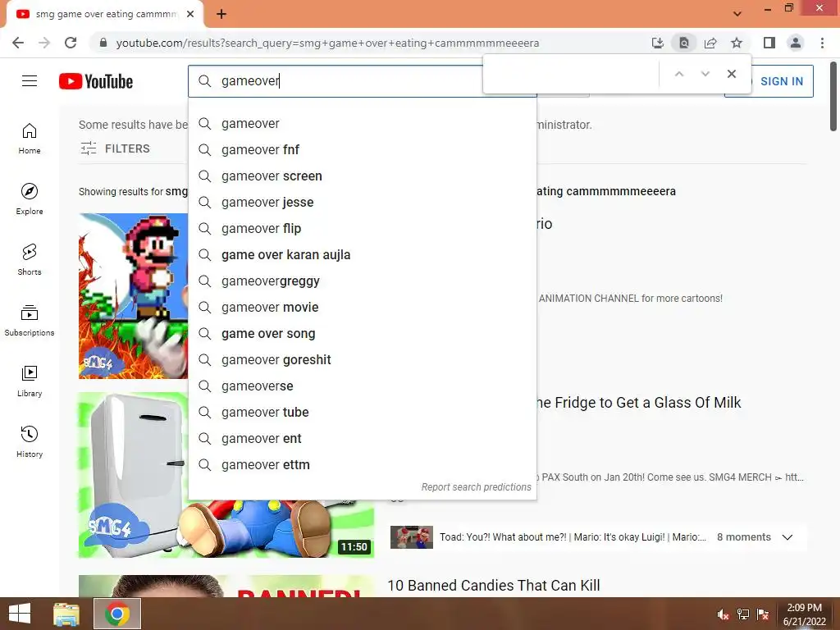The image size is (840, 630).
Task: Select the 'gameoverse' suggestion
Action: pyautogui.click(x=363, y=386)
